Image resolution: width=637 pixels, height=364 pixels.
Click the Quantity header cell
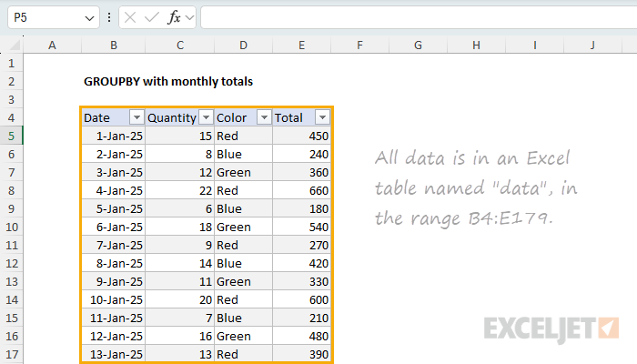pos(180,117)
